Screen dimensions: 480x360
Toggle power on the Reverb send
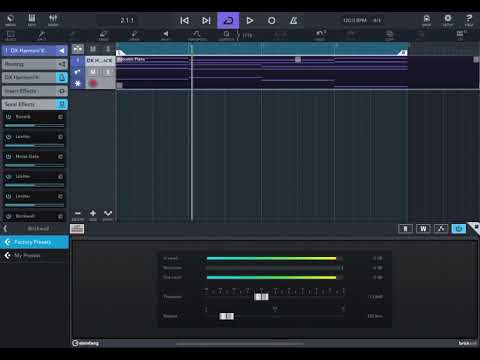coord(9,117)
